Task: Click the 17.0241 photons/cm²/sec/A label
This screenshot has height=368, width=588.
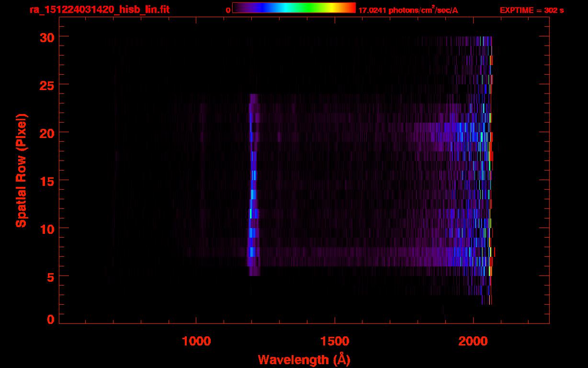Action: tap(408, 10)
